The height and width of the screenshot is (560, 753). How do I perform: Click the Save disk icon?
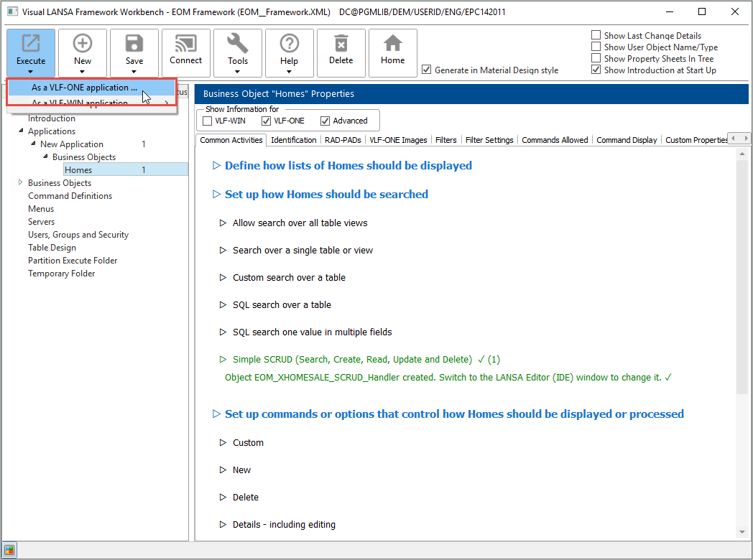pos(134,45)
